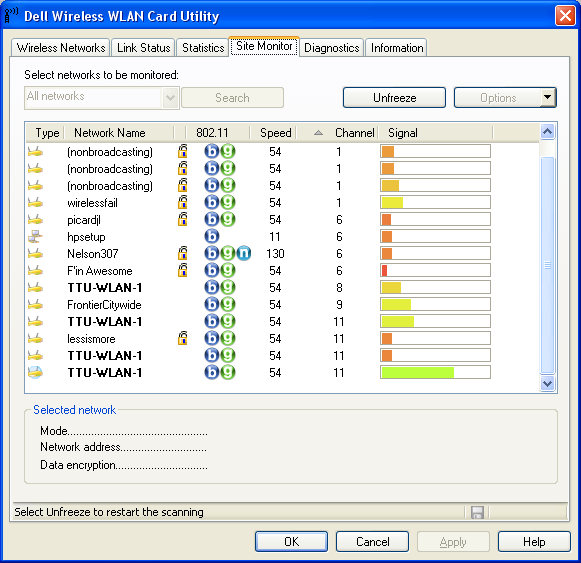The image size is (581, 563).
Task: Click the save log icon in status bar
Action: point(477,512)
